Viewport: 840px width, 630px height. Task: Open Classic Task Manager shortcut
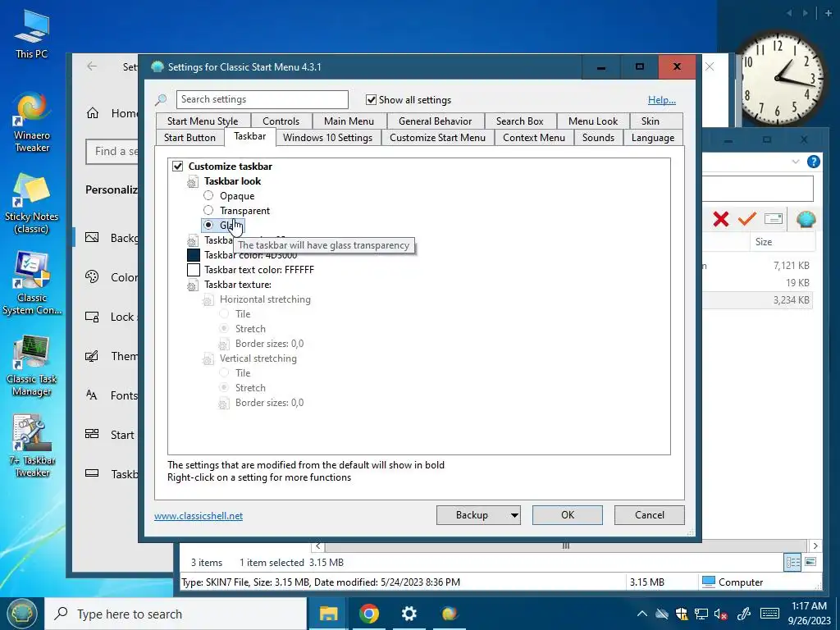32,366
